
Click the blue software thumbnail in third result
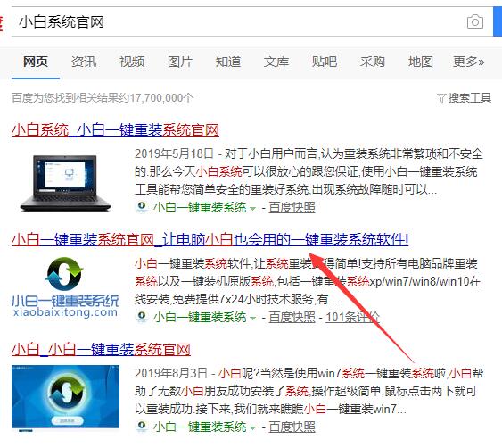pyautogui.click(x=65, y=397)
